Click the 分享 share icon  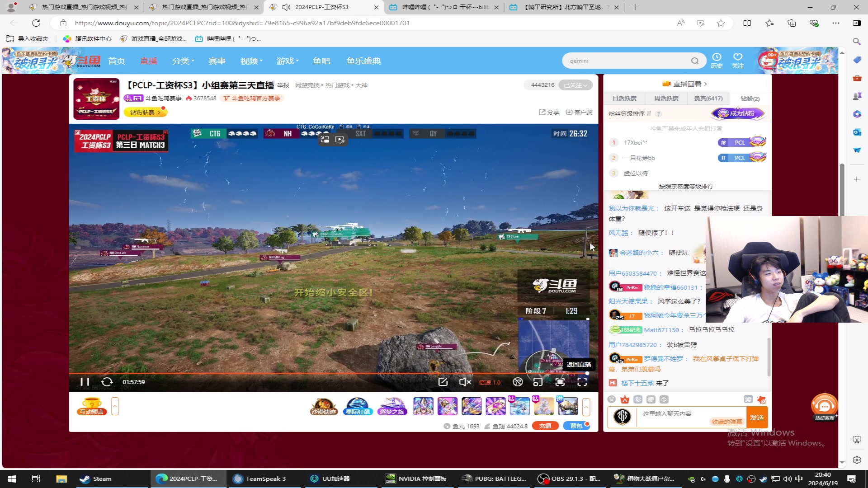tap(549, 112)
